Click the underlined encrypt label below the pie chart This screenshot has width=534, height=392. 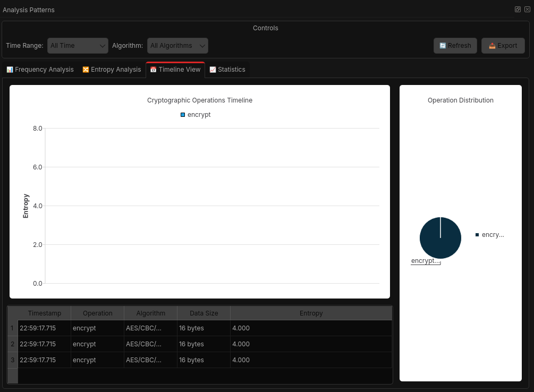(425, 260)
